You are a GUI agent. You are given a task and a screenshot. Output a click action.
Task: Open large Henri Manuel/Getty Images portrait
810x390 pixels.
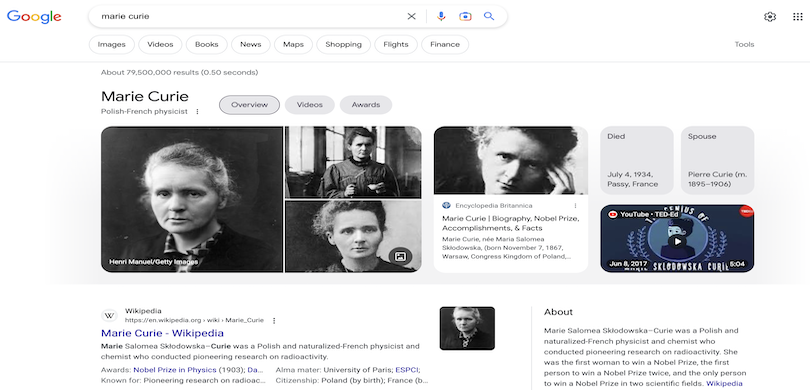click(x=192, y=199)
